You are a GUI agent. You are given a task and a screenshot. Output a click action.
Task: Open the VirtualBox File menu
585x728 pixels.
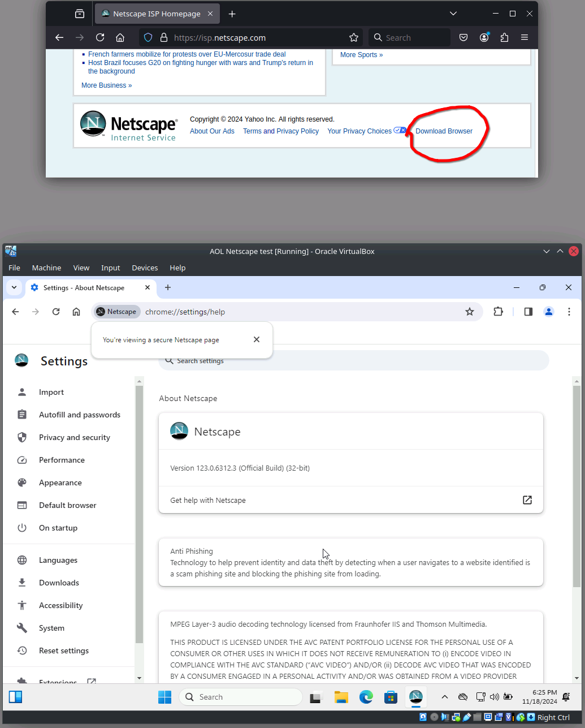[14, 268]
